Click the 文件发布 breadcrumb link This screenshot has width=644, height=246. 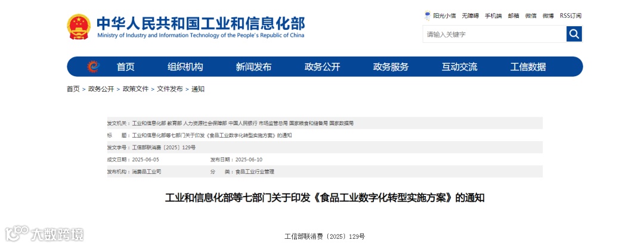click(x=170, y=89)
